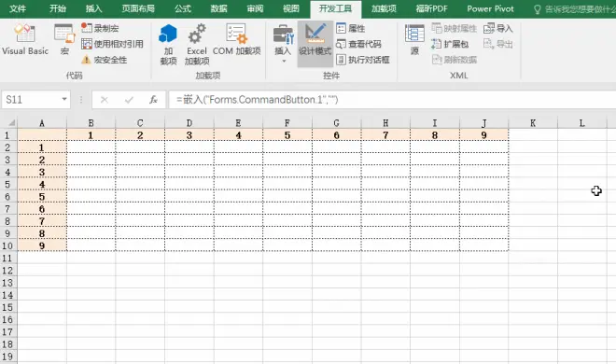Switch to the Add-ins (加载项) ribbon tab
The image size is (616, 364).
tap(384, 8)
